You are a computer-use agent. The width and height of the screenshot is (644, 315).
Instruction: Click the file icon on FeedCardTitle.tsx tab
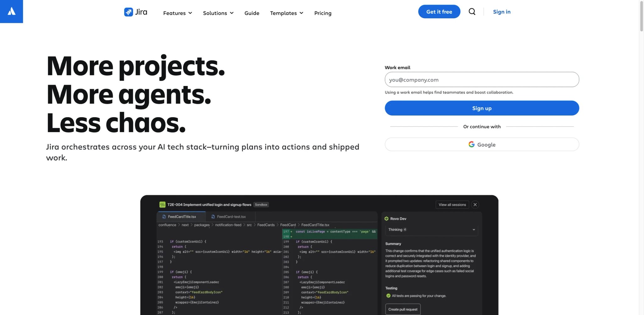tap(164, 217)
